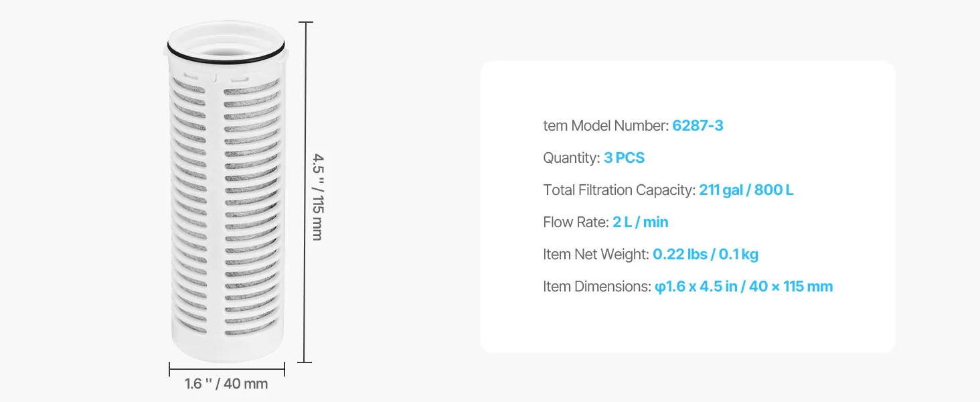Screen dimensions: 980x402
Task: Click the Item Dimensions label
Action: (x=596, y=287)
